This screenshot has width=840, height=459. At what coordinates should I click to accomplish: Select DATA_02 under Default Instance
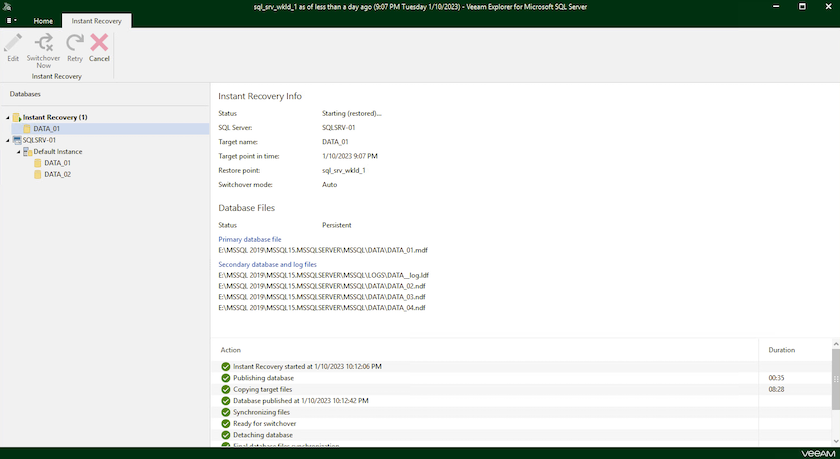click(x=57, y=174)
